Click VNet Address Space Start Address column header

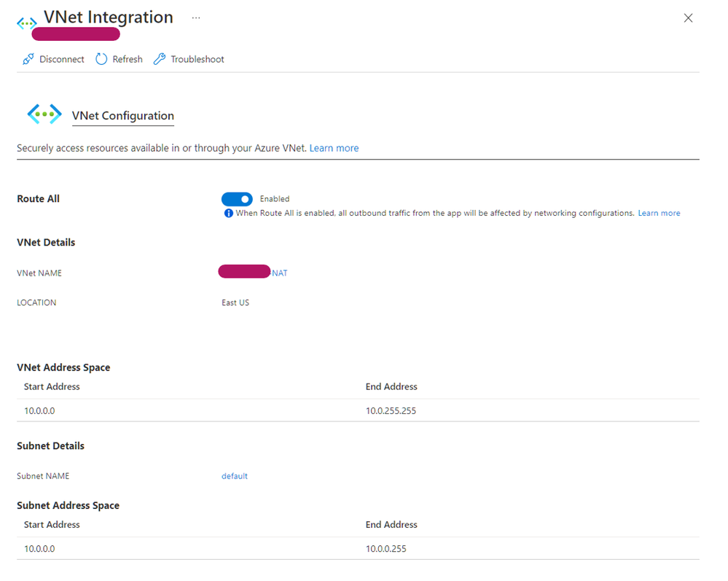52,387
